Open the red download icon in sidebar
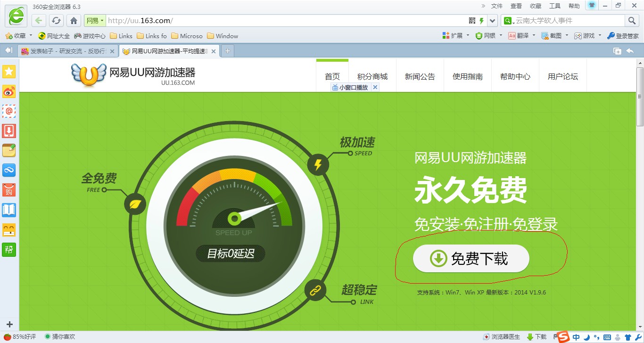644x343 pixels. pyautogui.click(x=9, y=131)
